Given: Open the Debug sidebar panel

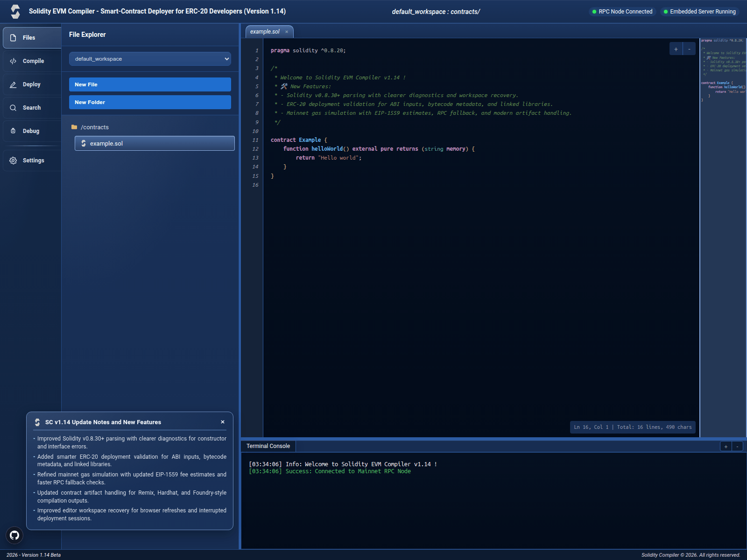Looking at the screenshot, I should click(32, 131).
